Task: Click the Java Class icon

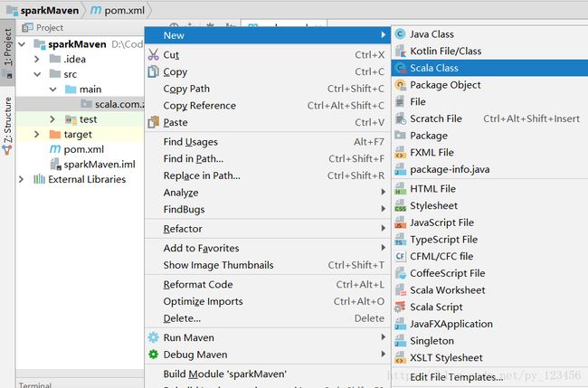Action: click(x=401, y=34)
